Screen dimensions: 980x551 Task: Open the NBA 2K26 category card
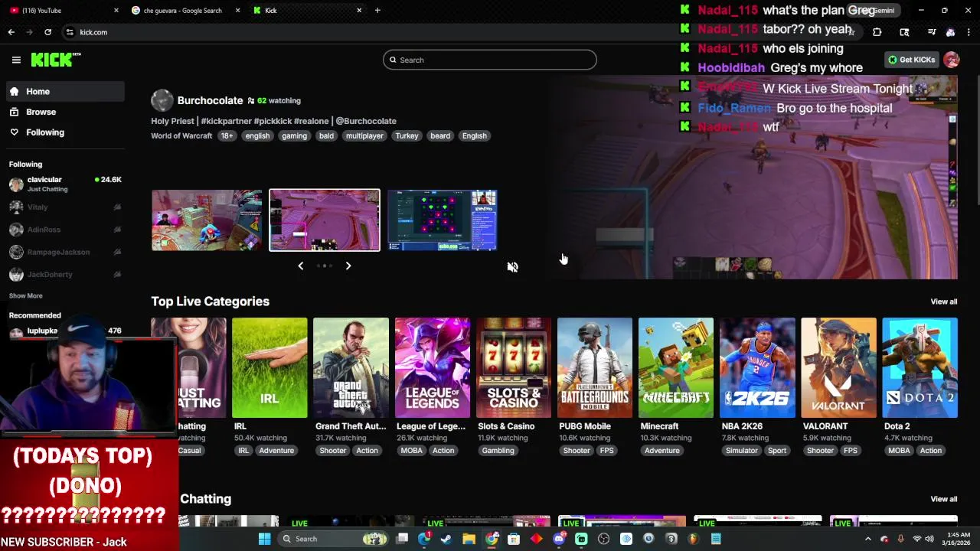757,368
